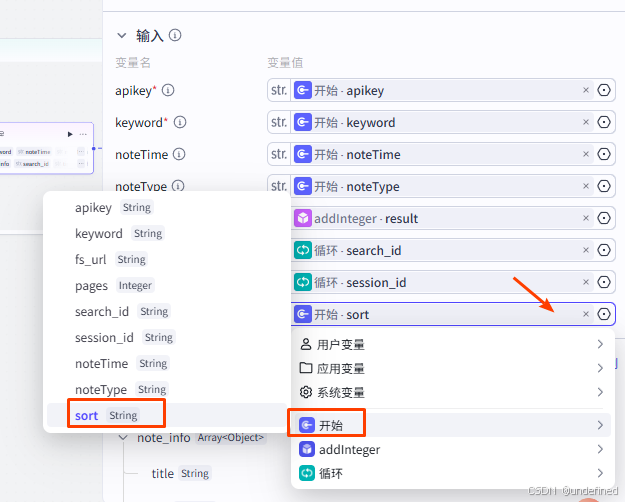
Task: Show info icon beside apikey variable
Action: tap(168, 91)
